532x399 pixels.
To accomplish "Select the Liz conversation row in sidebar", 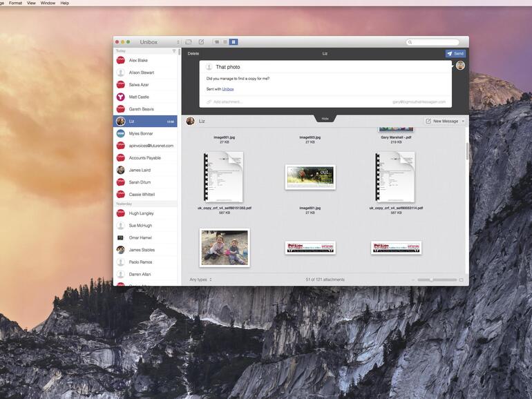I will (145, 121).
